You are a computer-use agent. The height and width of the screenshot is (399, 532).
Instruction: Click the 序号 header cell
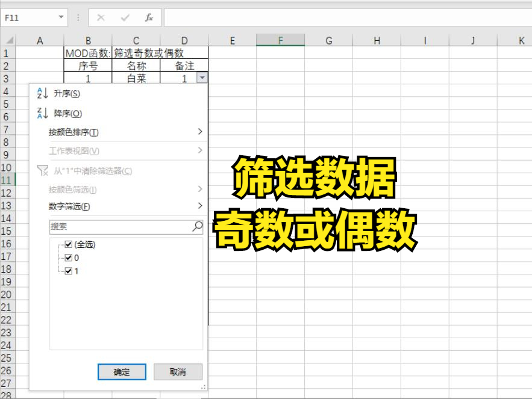click(88, 66)
